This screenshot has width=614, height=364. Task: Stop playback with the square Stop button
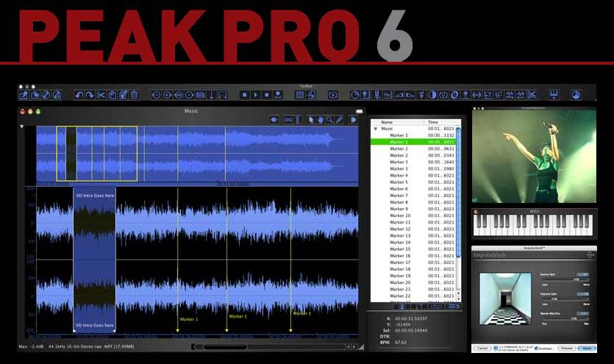pos(244,95)
